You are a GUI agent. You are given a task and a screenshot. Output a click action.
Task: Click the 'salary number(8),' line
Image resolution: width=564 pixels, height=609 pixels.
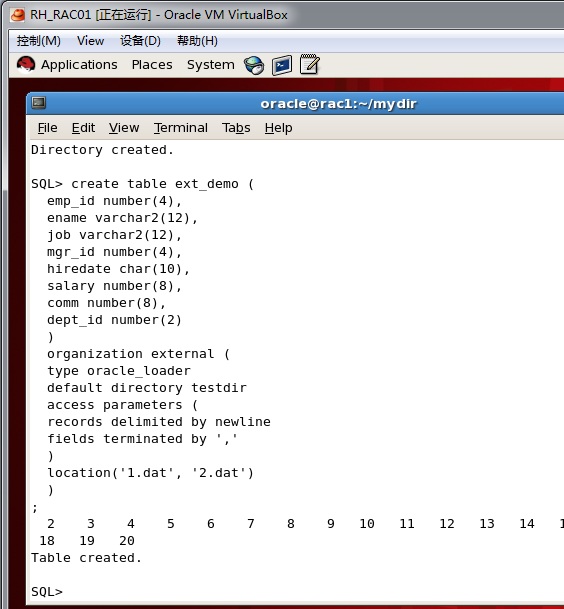pyautogui.click(x=114, y=286)
